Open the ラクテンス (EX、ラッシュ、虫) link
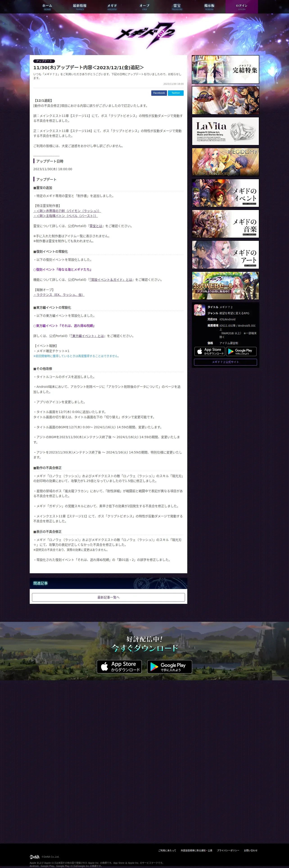The image size is (289, 868). coord(59,295)
